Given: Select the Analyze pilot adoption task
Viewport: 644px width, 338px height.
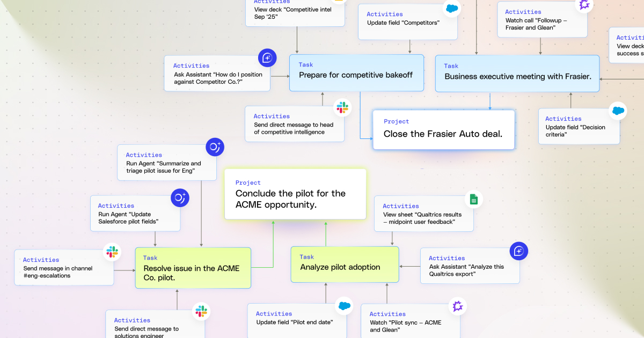Looking at the screenshot, I should (345, 264).
